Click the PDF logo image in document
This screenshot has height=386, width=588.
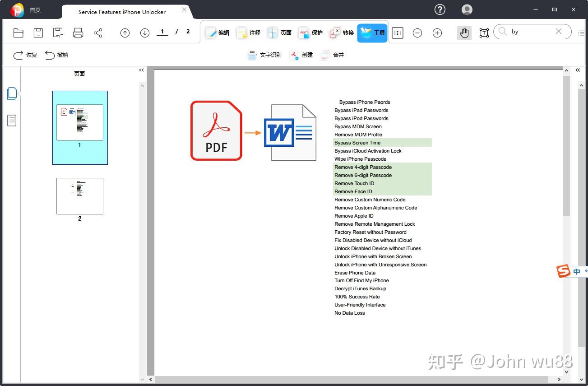(217, 130)
